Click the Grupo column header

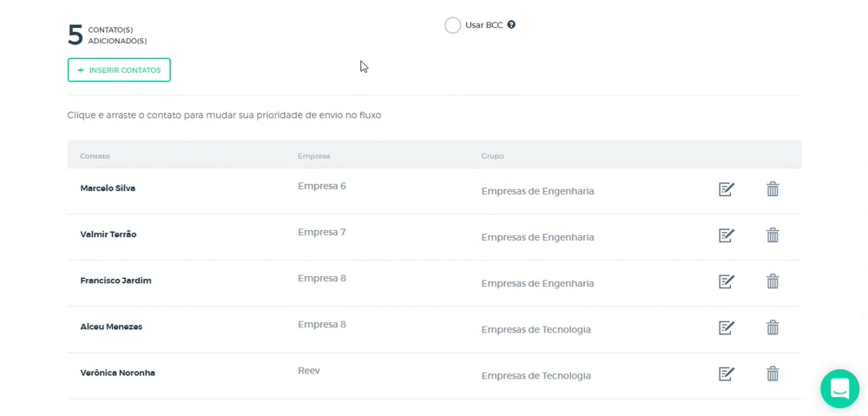492,156
